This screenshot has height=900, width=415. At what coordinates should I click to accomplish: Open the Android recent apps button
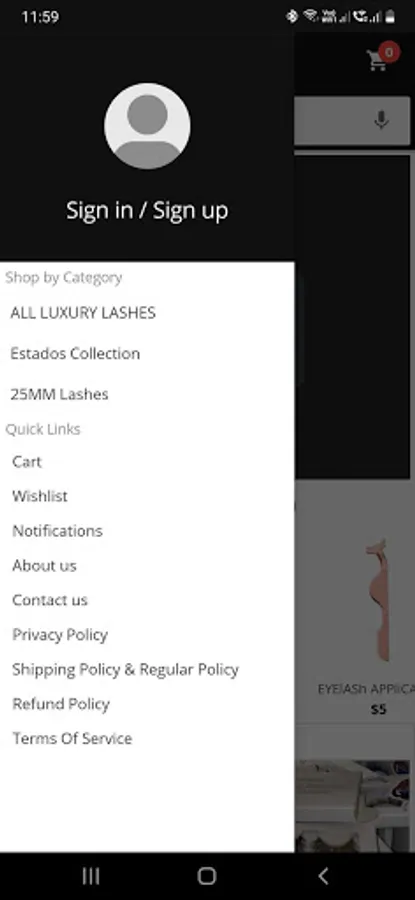click(x=91, y=876)
